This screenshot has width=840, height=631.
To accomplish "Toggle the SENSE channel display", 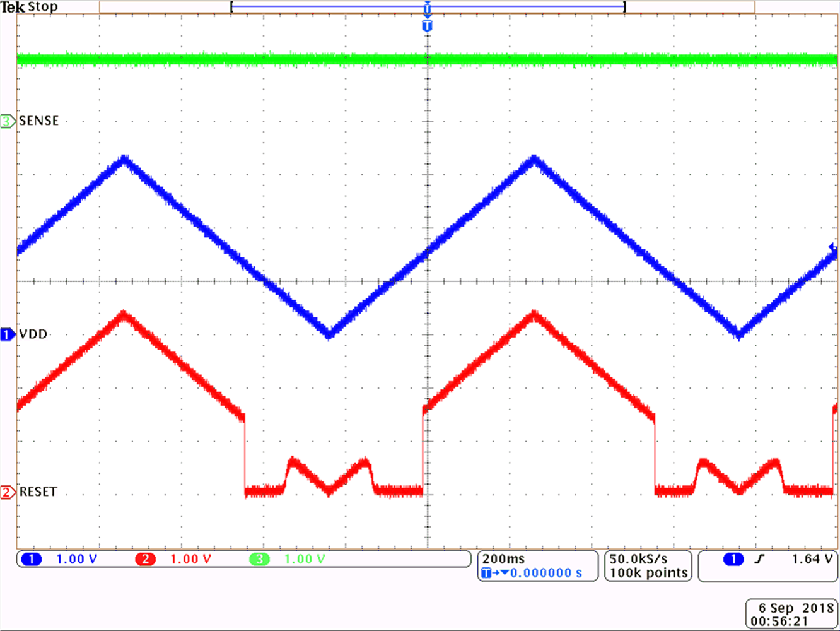I will (7, 120).
